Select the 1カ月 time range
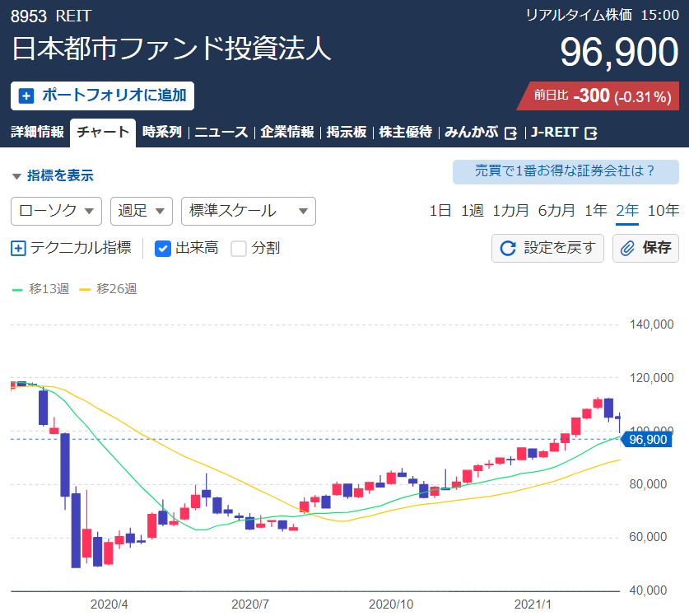 (x=510, y=211)
